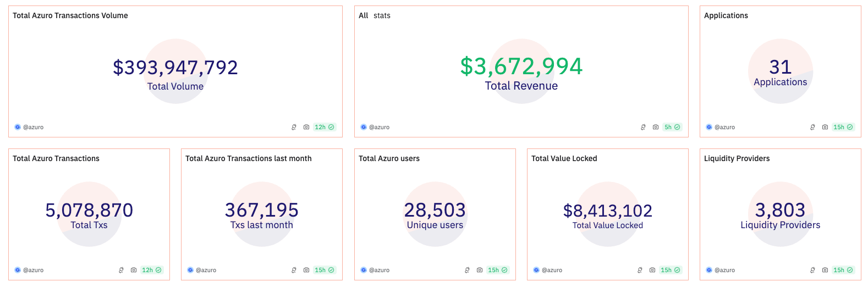Image resolution: width=868 pixels, height=287 pixels.
Task: Click camera icon on Liquidity Providers card
Action: pos(825,270)
